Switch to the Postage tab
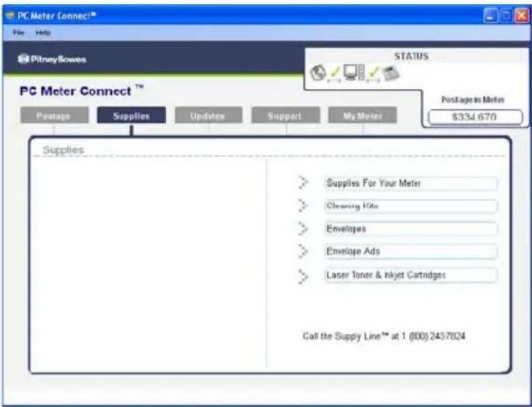The height and width of the screenshot is (407, 532). point(54,115)
